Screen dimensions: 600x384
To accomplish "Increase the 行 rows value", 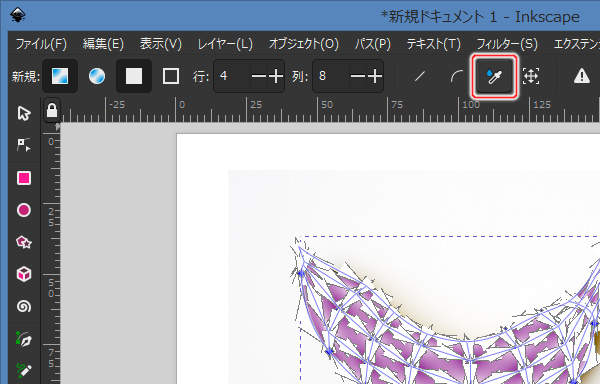I will pyautogui.click(x=276, y=76).
